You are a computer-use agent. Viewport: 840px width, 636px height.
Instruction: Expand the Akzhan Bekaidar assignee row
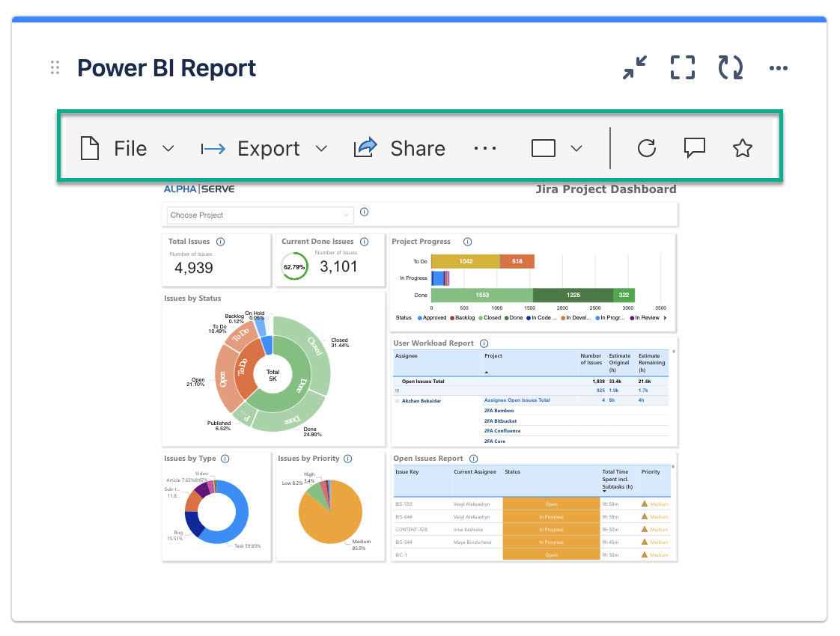pos(397,401)
